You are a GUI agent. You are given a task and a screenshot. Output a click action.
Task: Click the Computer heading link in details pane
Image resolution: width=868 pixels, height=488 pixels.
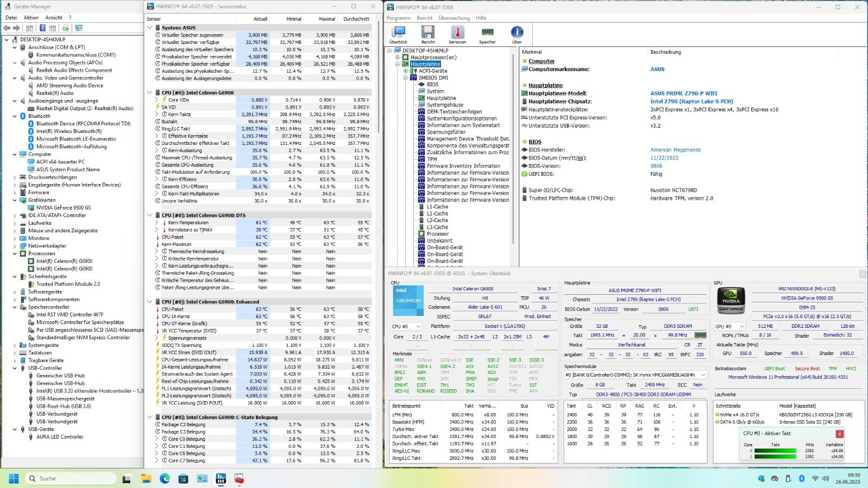tap(541, 61)
